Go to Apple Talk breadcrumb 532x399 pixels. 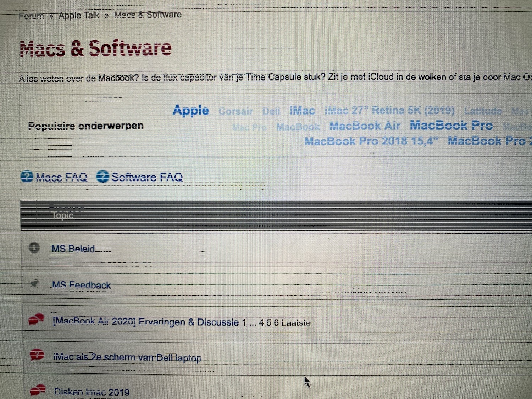[x=79, y=16]
